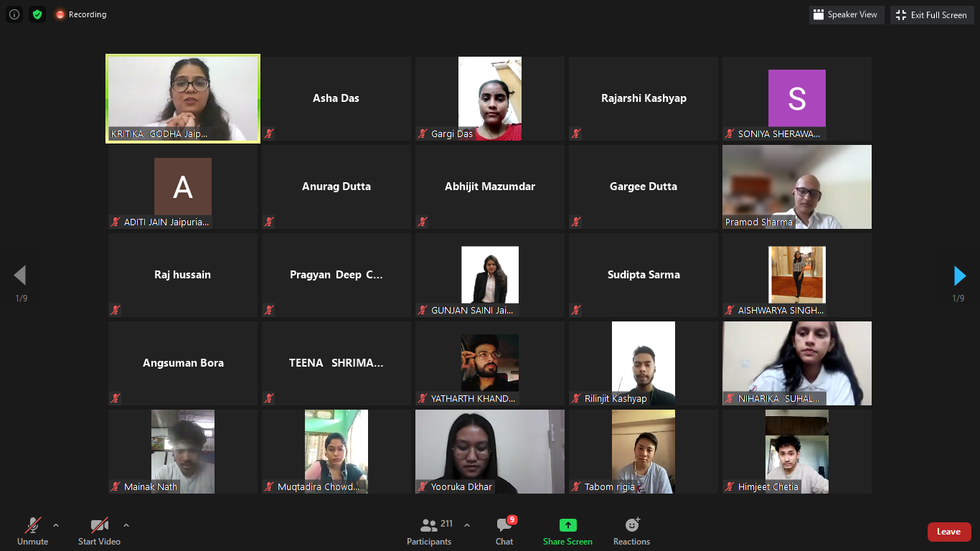Expand the arrow next to Participants
Screen dimensions: 980x551
[x=467, y=525]
